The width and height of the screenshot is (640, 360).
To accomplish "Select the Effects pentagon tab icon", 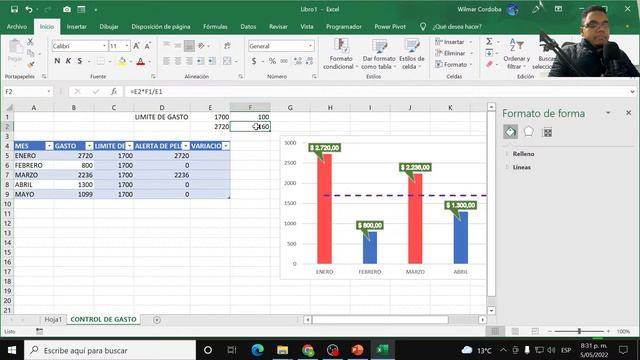I will pyautogui.click(x=529, y=132).
